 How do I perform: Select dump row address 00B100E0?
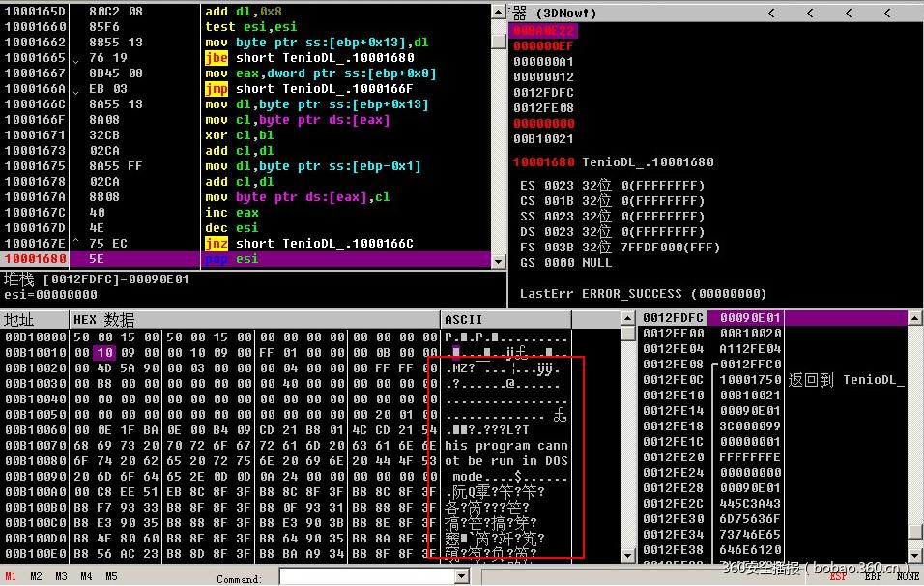pos(36,553)
